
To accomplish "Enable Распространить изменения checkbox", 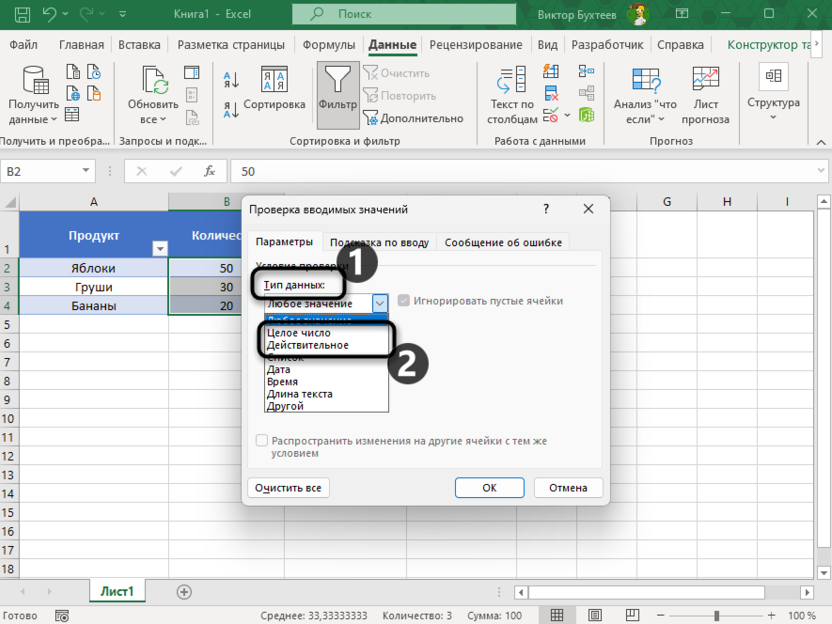I will point(262,440).
